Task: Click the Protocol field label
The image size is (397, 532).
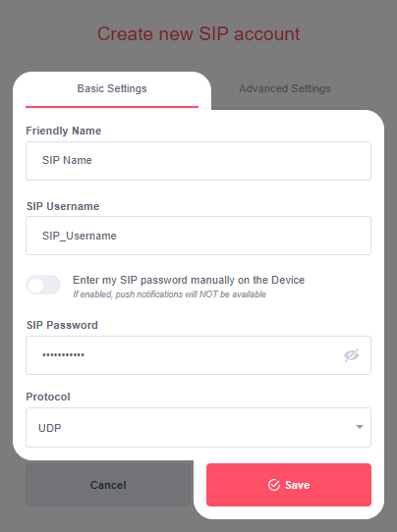Action: point(48,397)
